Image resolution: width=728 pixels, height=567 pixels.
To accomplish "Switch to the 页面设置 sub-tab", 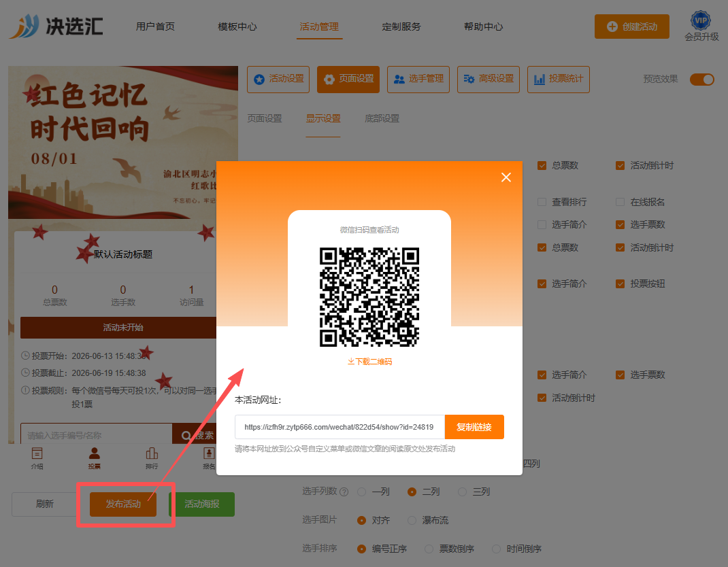I will click(265, 118).
